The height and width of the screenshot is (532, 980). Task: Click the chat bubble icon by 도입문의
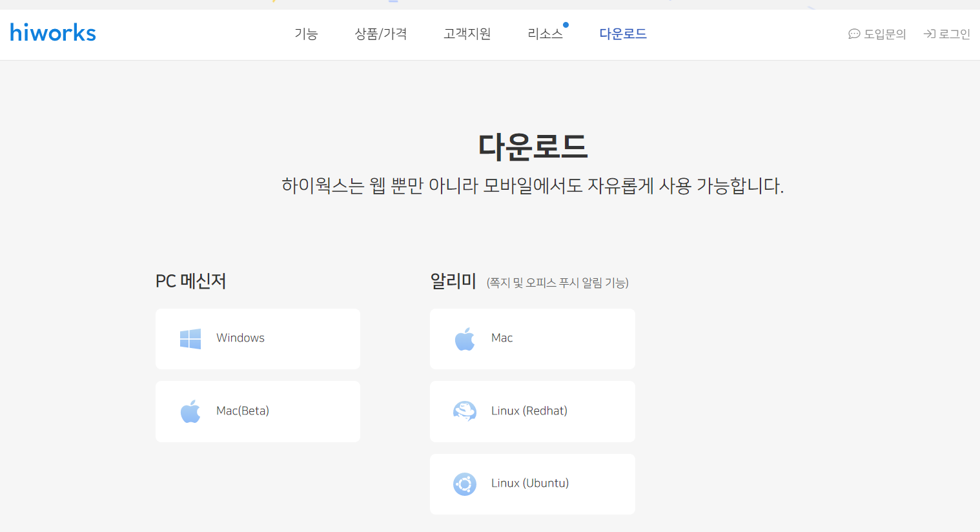click(x=854, y=34)
